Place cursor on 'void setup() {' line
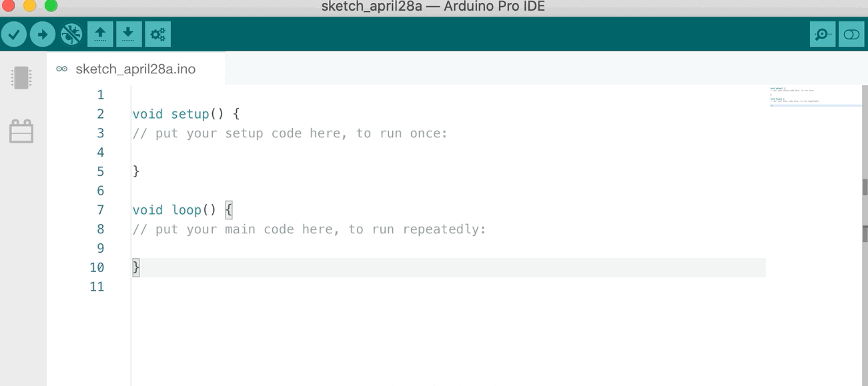Image resolution: width=868 pixels, height=386 pixels. tap(186, 114)
